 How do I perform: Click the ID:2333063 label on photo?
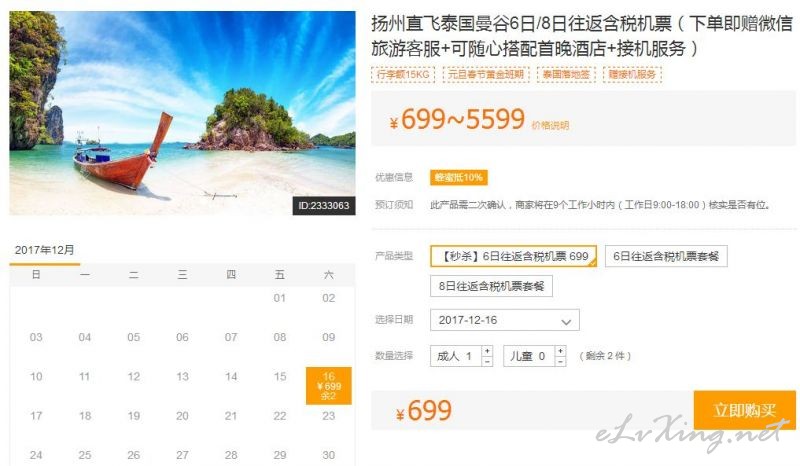tap(323, 206)
